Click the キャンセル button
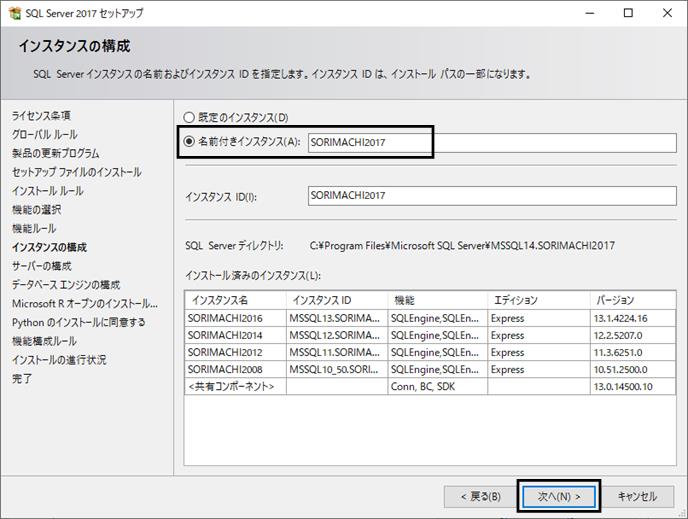This screenshot has height=519, width=688. (637, 496)
